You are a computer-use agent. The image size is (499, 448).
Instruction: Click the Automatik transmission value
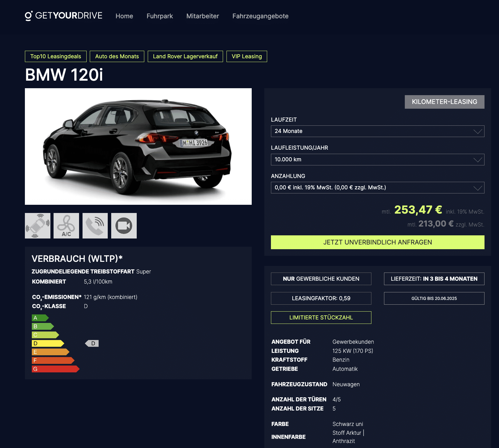[345, 369]
